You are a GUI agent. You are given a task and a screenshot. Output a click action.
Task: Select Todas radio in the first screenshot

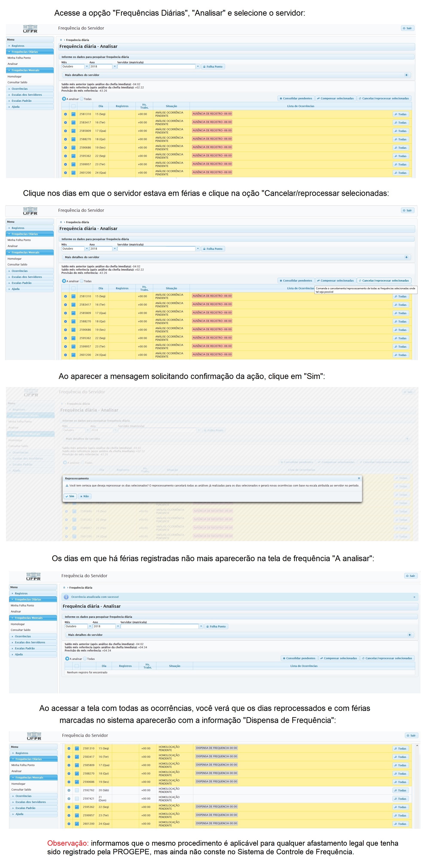click(82, 99)
